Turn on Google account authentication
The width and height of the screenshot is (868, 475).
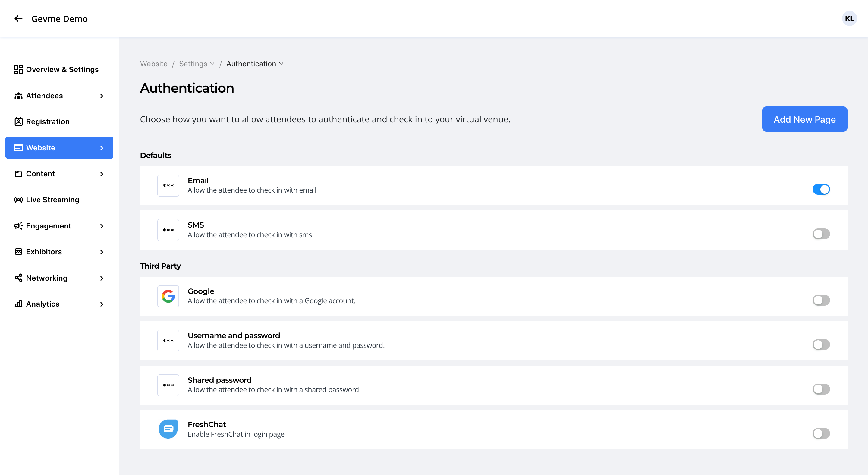[821, 300]
